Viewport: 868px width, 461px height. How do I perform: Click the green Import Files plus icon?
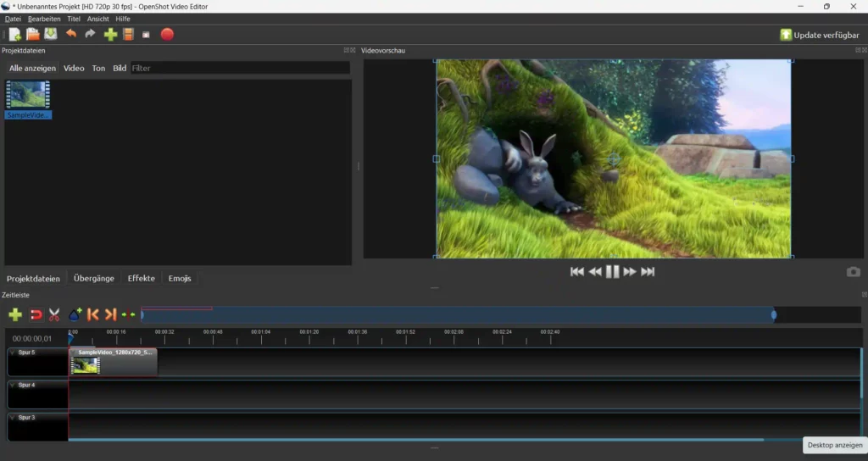pos(110,35)
